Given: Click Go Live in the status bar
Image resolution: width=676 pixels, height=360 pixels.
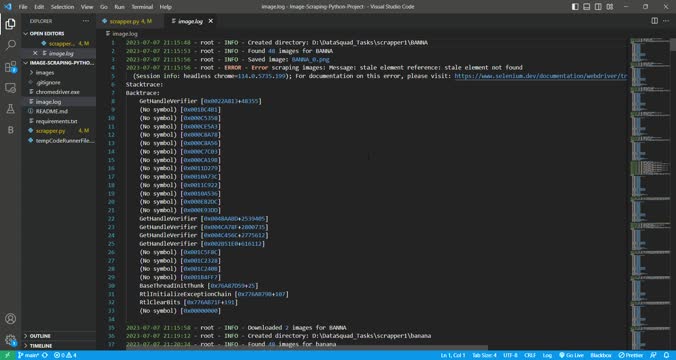Looking at the screenshot, I should pyautogui.click(x=571, y=355).
